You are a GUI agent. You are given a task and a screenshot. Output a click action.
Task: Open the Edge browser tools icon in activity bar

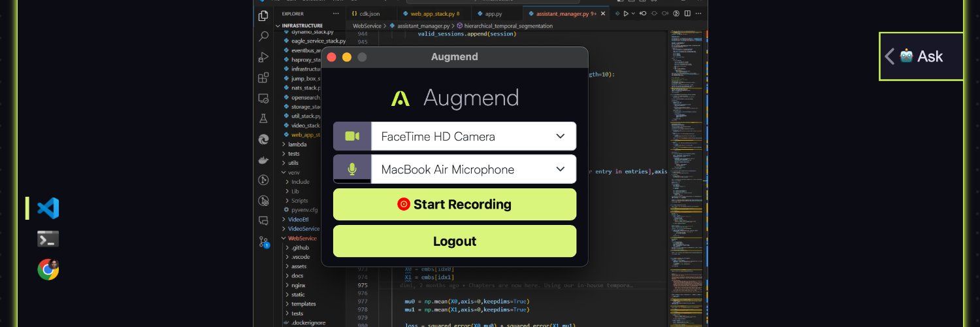pos(263,139)
